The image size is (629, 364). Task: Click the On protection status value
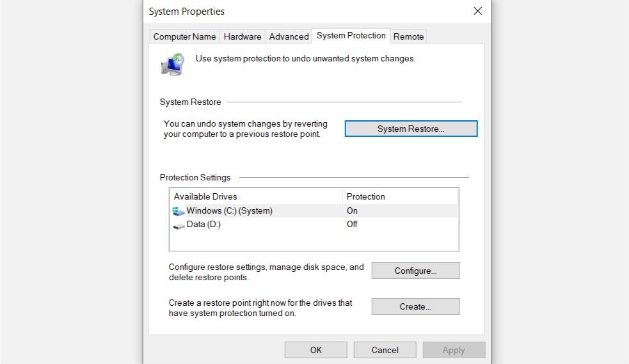(352, 211)
